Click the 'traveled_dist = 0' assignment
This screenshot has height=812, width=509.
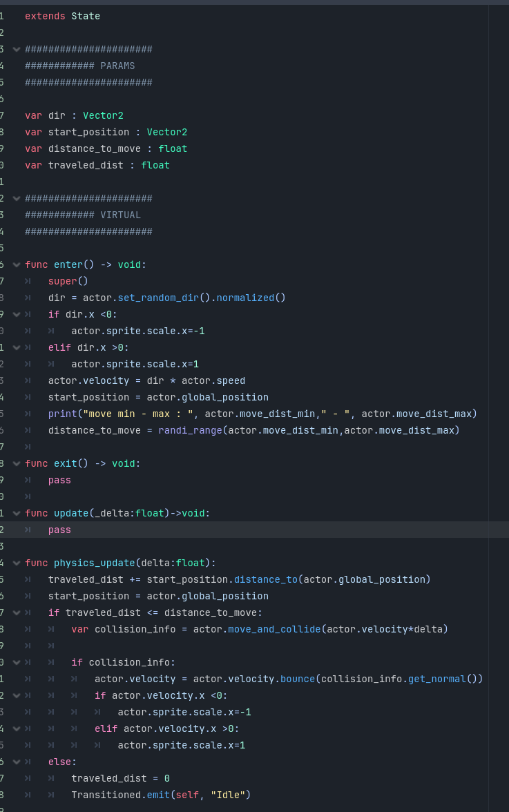tap(121, 778)
